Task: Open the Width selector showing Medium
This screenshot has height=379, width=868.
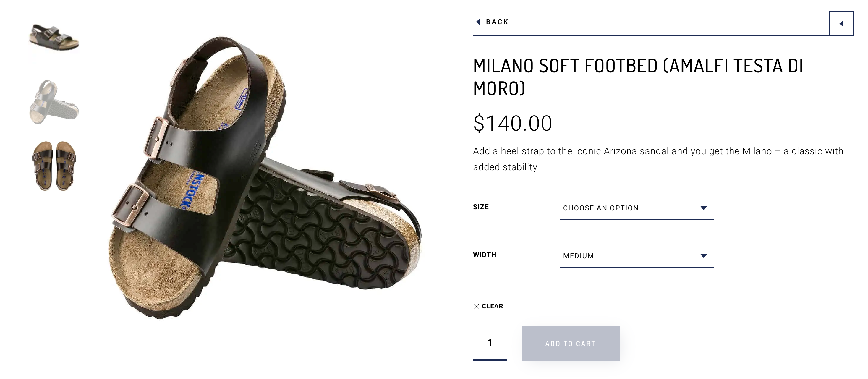Action: (x=636, y=256)
